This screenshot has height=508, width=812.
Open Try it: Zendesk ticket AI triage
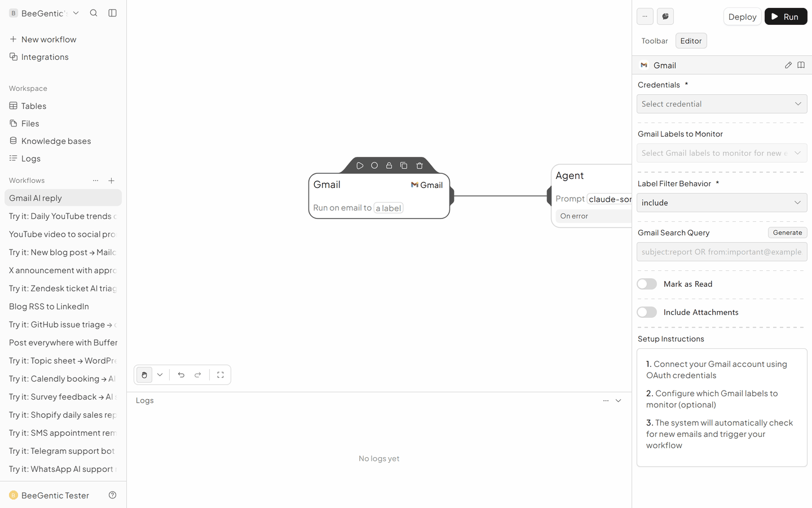click(x=63, y=288)
